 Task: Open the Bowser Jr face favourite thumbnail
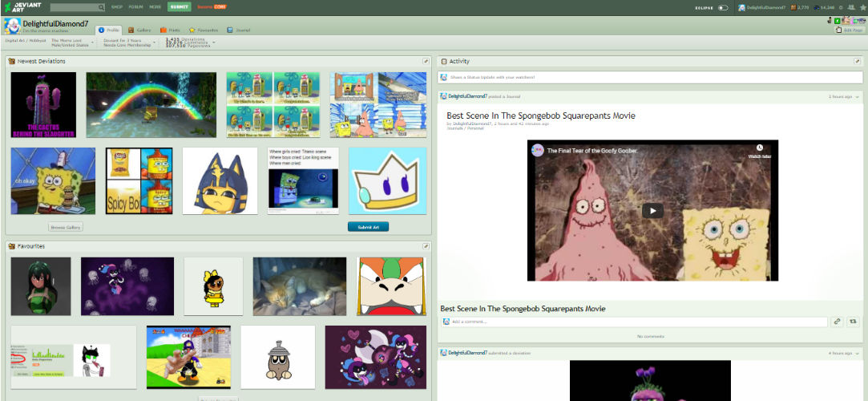point(391,286)
